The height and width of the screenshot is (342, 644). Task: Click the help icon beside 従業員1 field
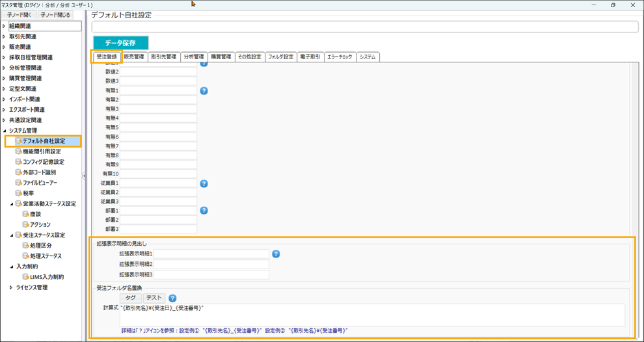tap(204, 184)
